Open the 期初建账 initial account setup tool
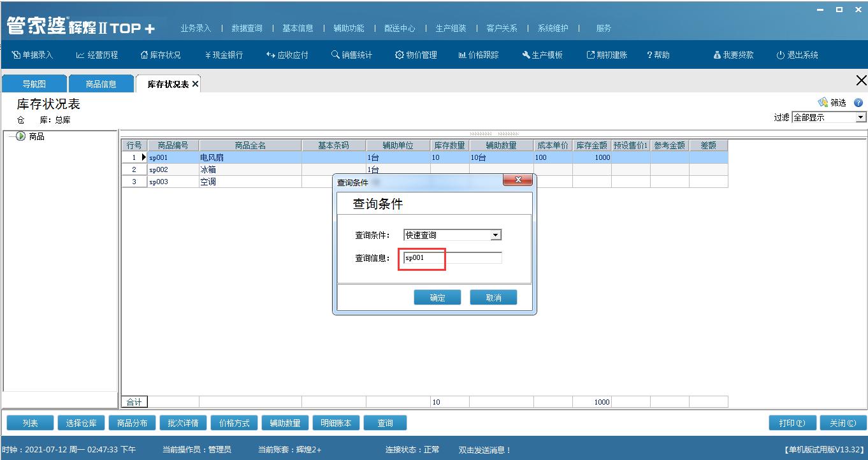 pyautogui.click(x=607, y=55)
